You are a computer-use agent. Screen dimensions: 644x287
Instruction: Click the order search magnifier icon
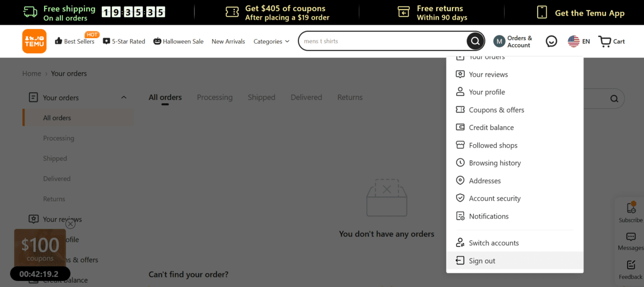[x=614, y=99]
